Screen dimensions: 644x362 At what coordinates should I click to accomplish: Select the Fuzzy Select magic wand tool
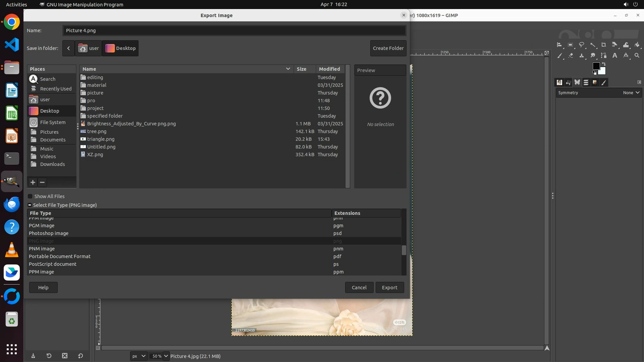593,45
